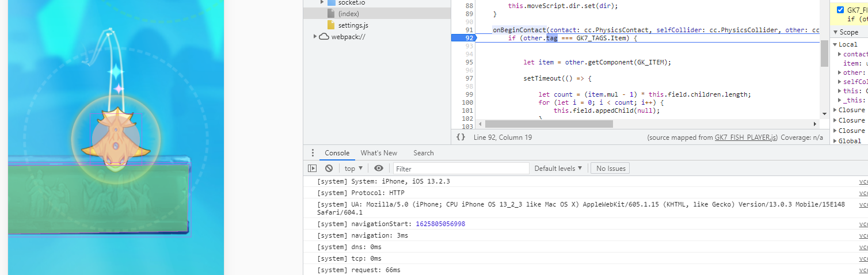
Task: Expand the _this: scope variable
Action: click(840, 100)
